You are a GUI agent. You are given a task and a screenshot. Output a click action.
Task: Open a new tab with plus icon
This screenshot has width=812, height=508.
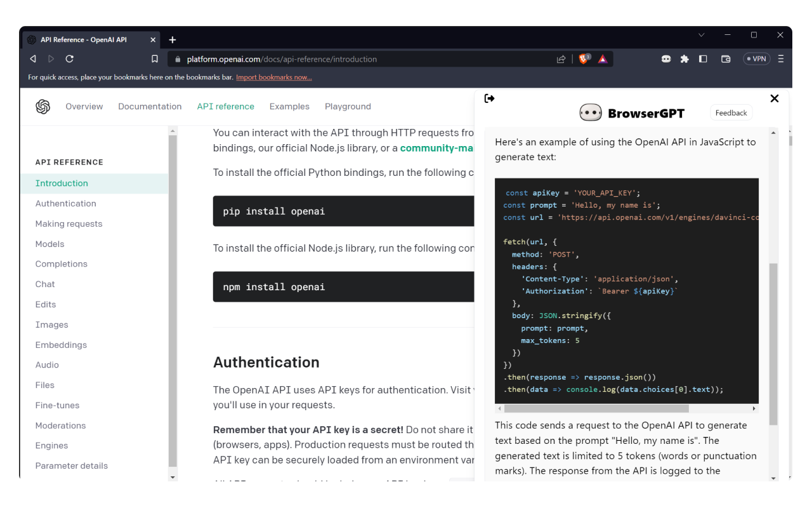tap(173, 39)
